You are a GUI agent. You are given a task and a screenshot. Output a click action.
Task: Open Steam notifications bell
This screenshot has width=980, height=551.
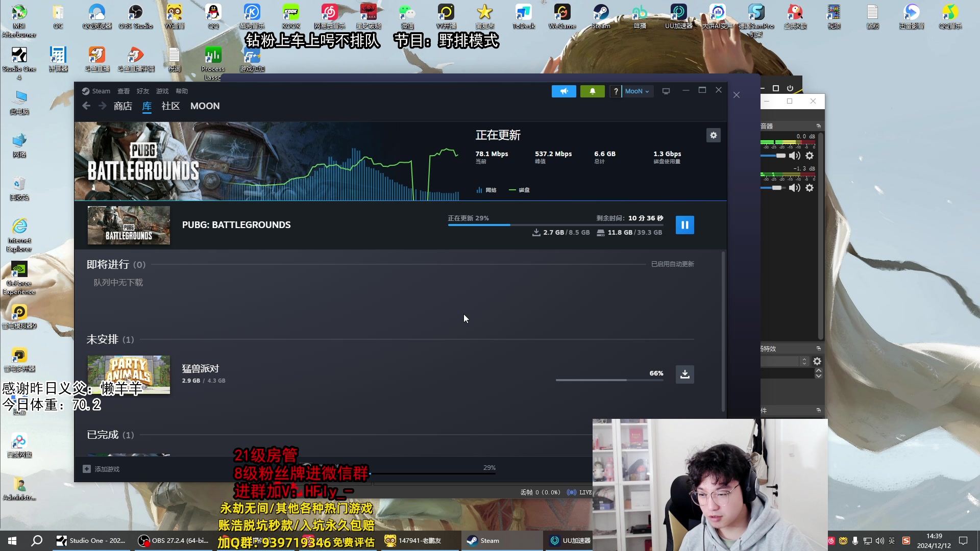tap(592, 91)
